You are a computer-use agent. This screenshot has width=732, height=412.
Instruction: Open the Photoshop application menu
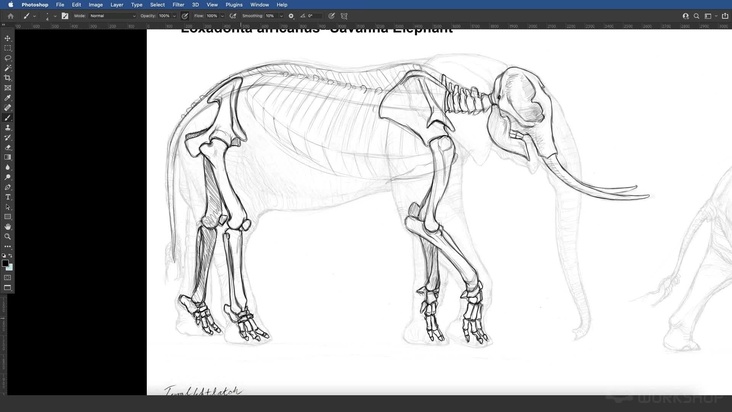pyautogui.click(x=35, y=5)
